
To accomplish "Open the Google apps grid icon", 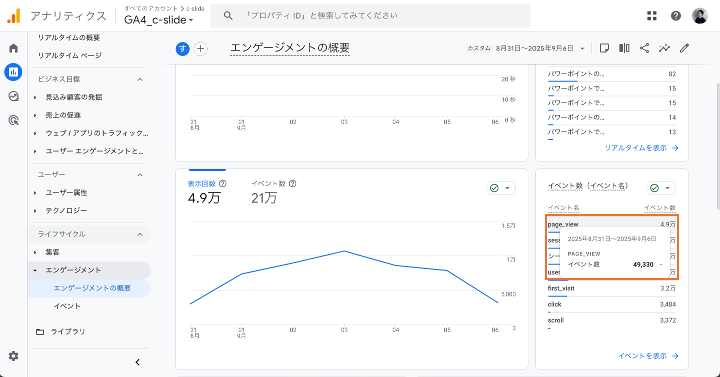I will pyautogui.click(x=652, y=16).
